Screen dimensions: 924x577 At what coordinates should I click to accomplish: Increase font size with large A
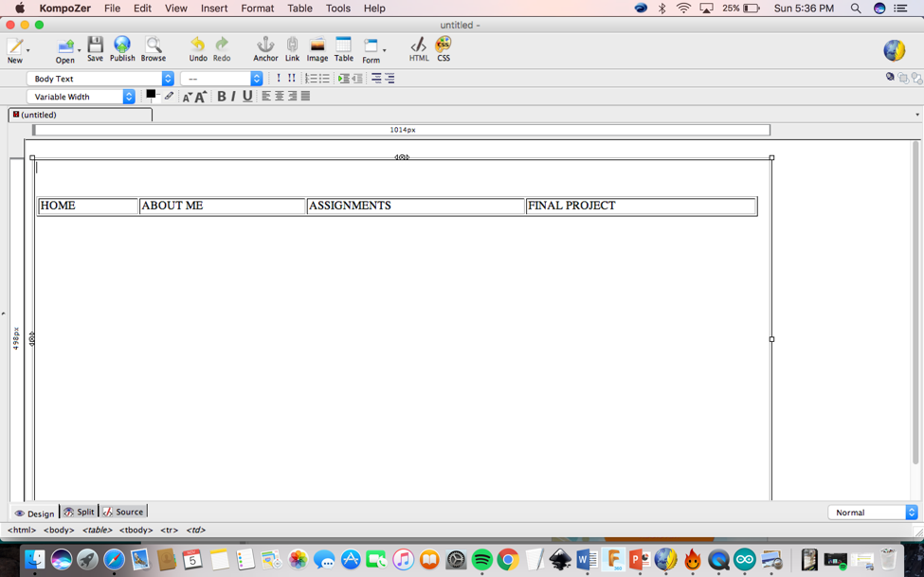point(200,97)
